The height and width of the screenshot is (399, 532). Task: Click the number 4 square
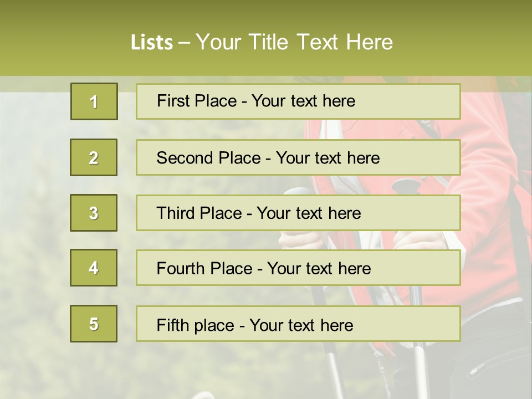point(94,268)
